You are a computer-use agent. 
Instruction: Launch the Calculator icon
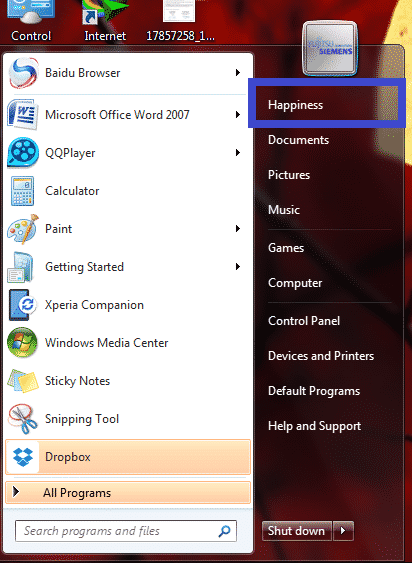pyautogui.click(x=22, y=191)
